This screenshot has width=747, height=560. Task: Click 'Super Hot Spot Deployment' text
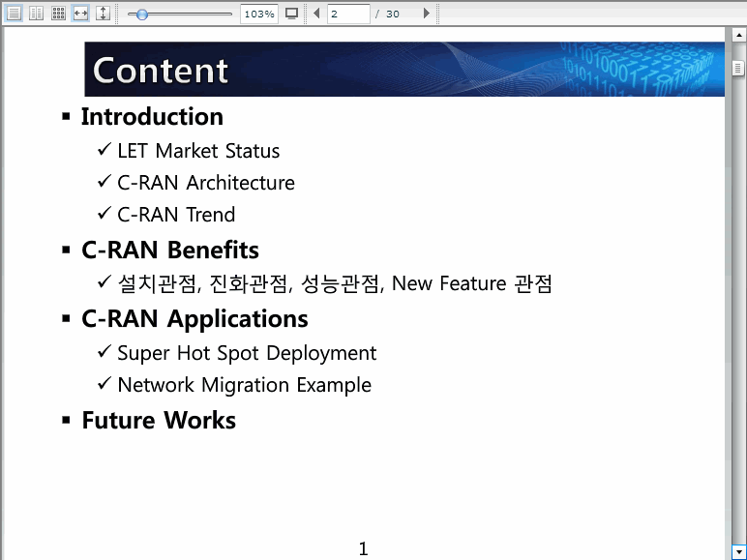click(247, 354)
